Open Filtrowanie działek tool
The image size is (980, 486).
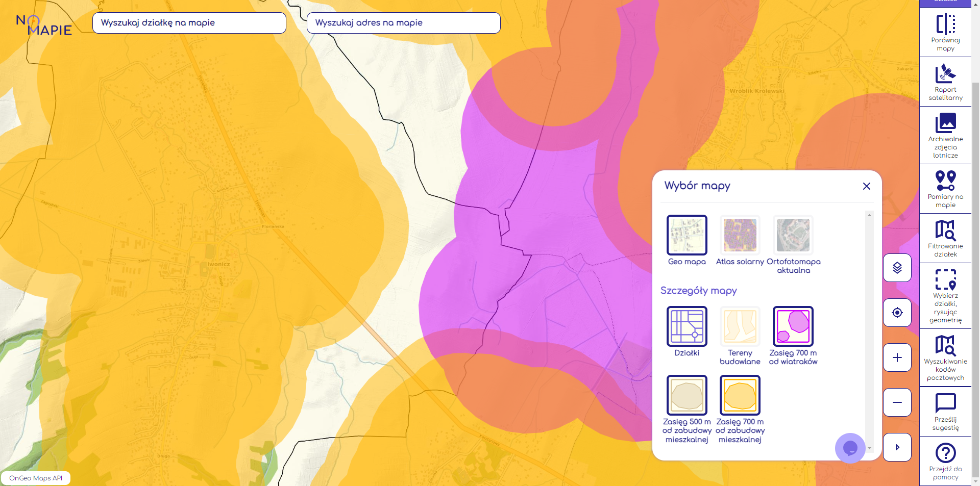pyautogui.click(x=945, y=238)
